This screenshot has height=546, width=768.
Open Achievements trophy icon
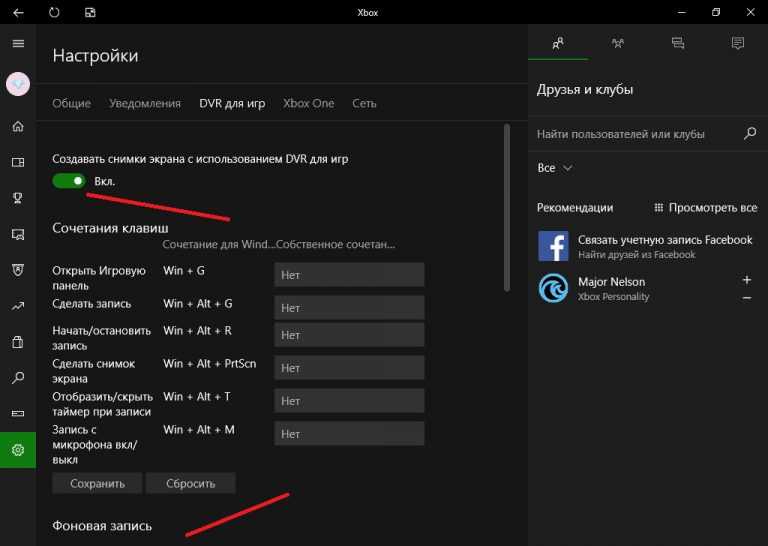(18, 198)
